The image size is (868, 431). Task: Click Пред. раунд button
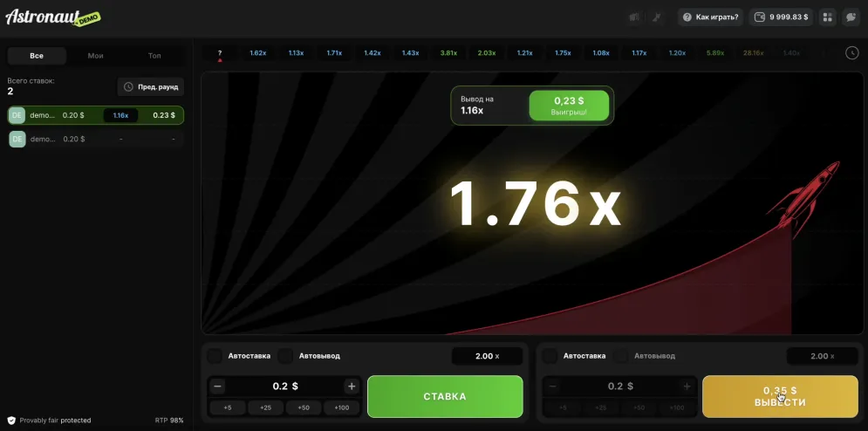151,87
